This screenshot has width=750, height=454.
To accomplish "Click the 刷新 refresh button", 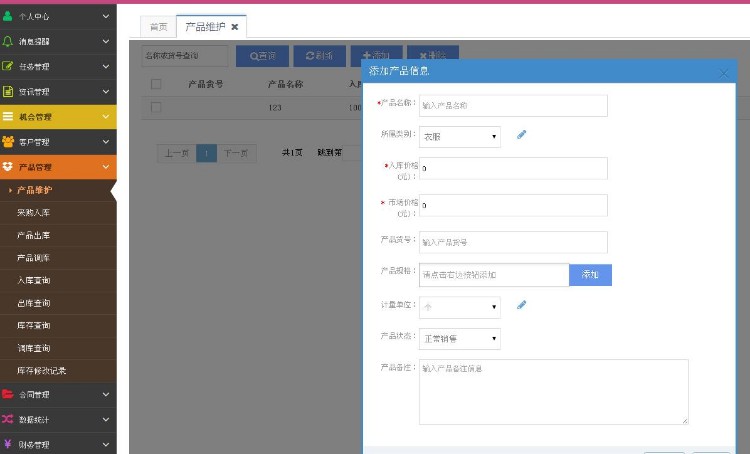I will pyautogui.click(x=320, y=56).
